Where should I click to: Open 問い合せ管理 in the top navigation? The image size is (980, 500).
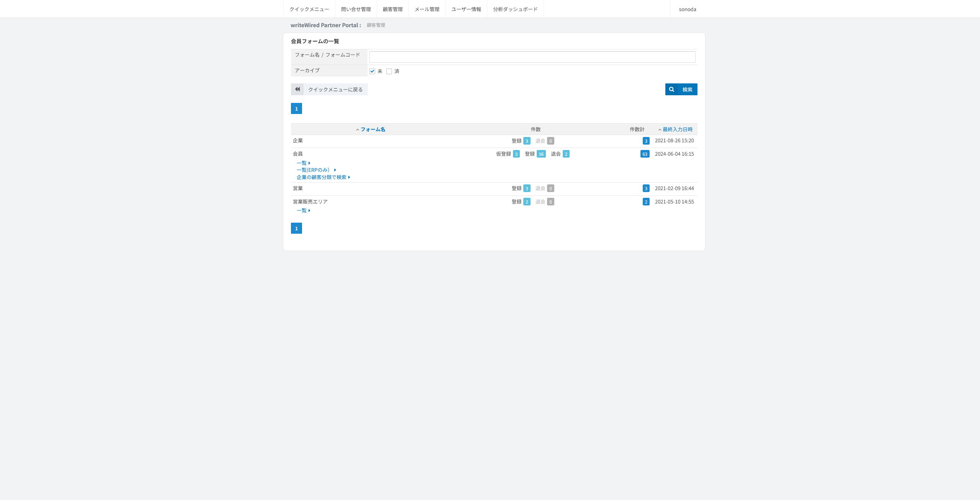(356, 9)
